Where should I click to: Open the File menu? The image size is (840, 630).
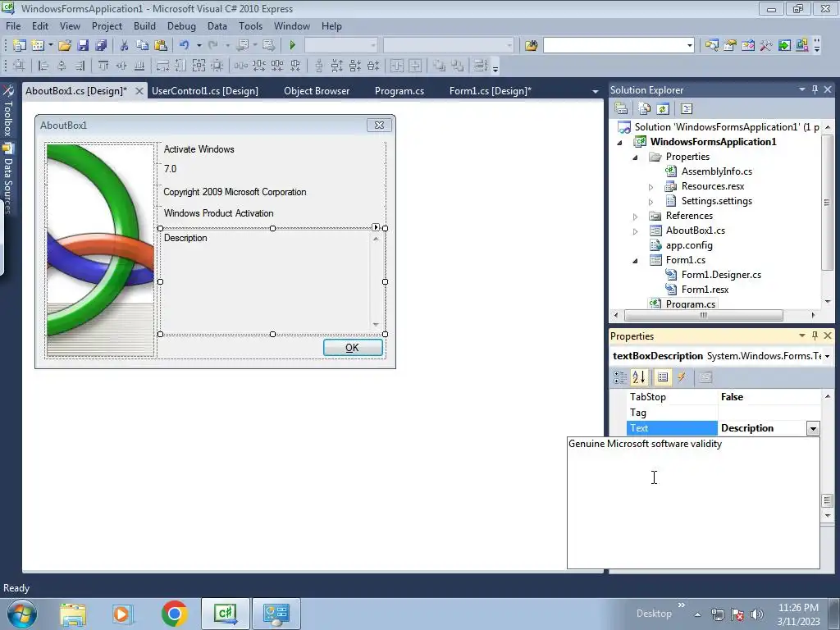[x=13, y=25]
